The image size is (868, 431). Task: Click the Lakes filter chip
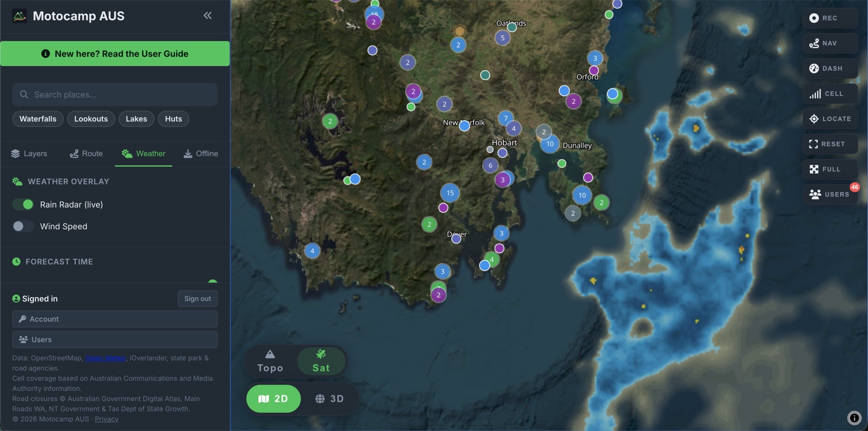click(136, 119)
